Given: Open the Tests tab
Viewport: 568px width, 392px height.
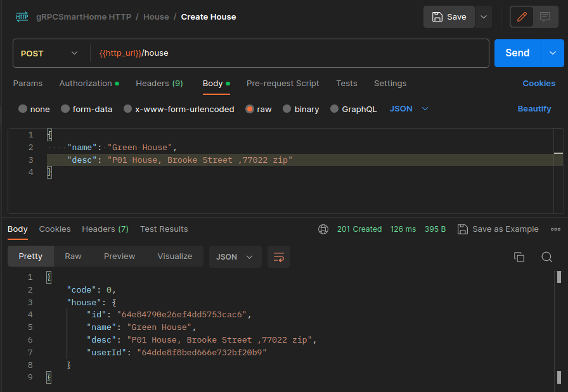Looking at the screenshot, I should tap(347, 84).
